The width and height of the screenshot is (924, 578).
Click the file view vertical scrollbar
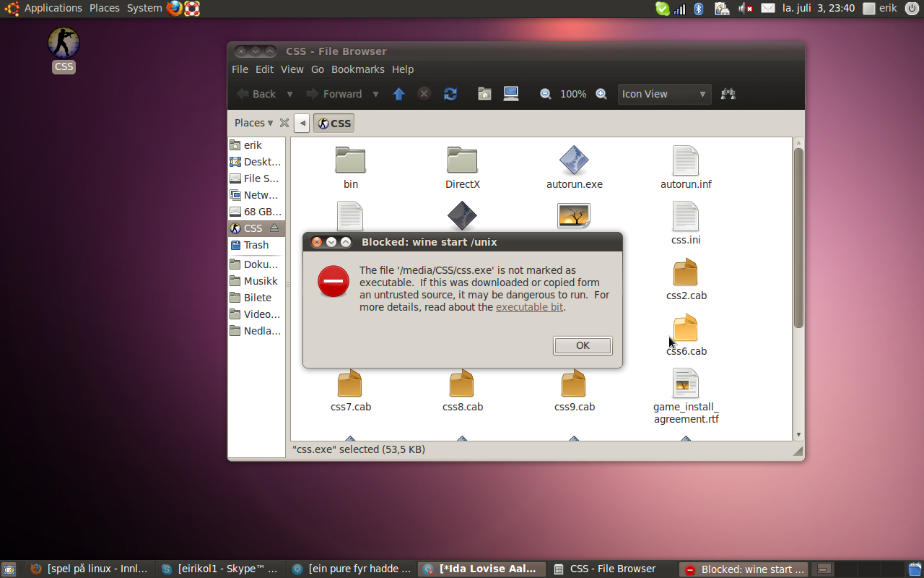pos(798,238)
